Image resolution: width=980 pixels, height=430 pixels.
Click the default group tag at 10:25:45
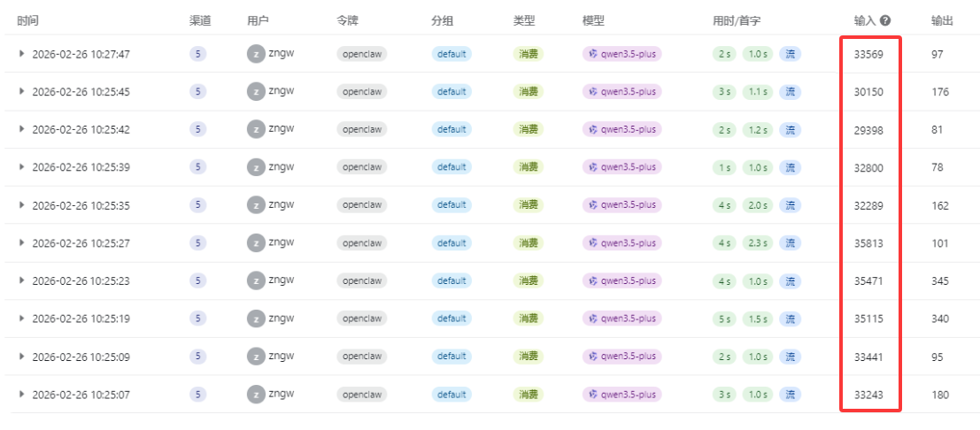pyautogui.click(x=451, y=92)
